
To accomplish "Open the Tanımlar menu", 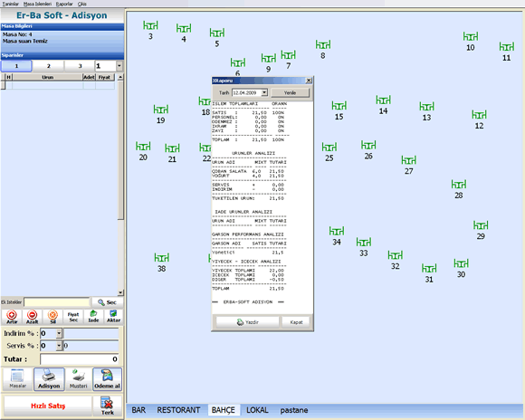I will pyautogui.click(x=10, y=4).
